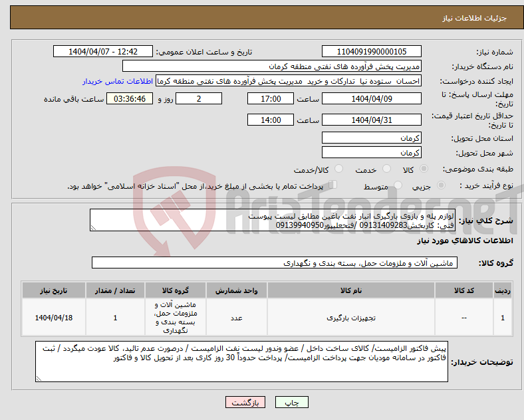The image size is (524, 420).
Task: Click goods group field ماشین آلات
Action: (275, 262)
